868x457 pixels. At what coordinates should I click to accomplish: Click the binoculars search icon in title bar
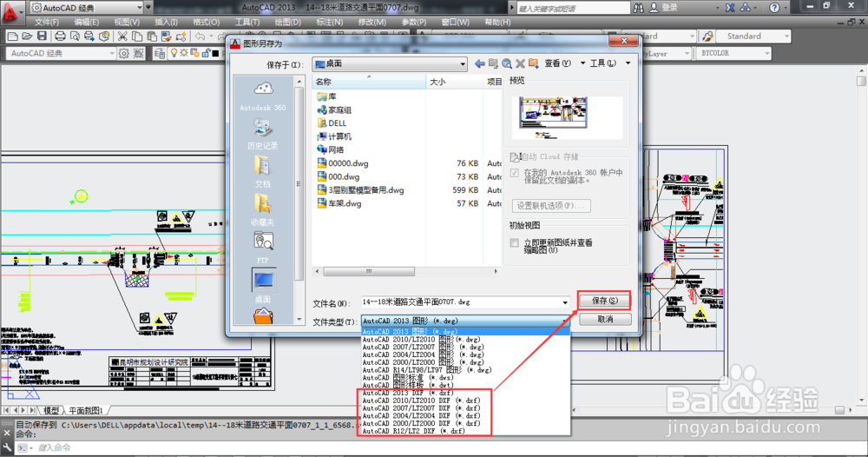[639, 7]
